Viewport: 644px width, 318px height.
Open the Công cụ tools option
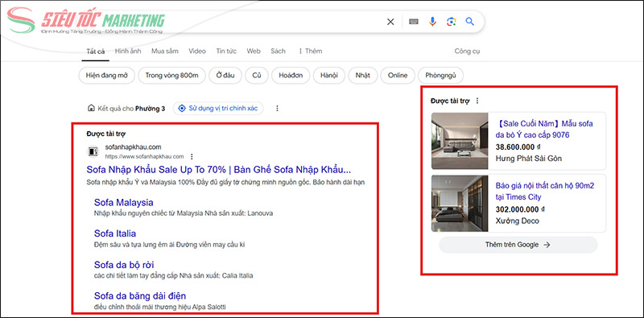click(x=467, y=52)
